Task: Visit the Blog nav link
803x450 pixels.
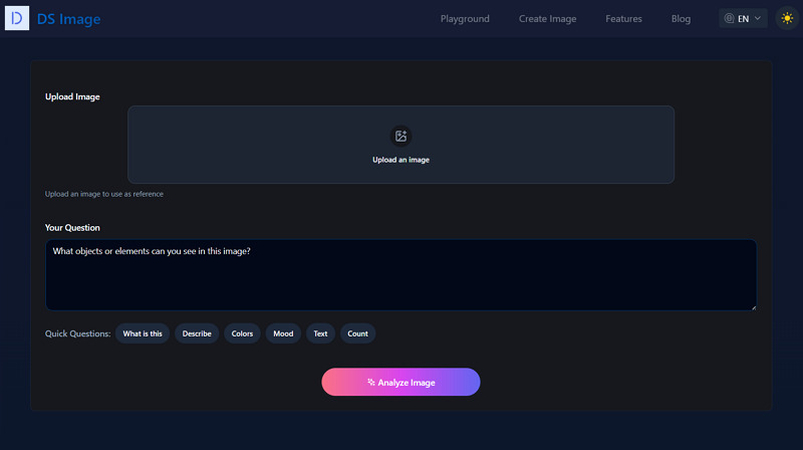Action: coord(681,18)
